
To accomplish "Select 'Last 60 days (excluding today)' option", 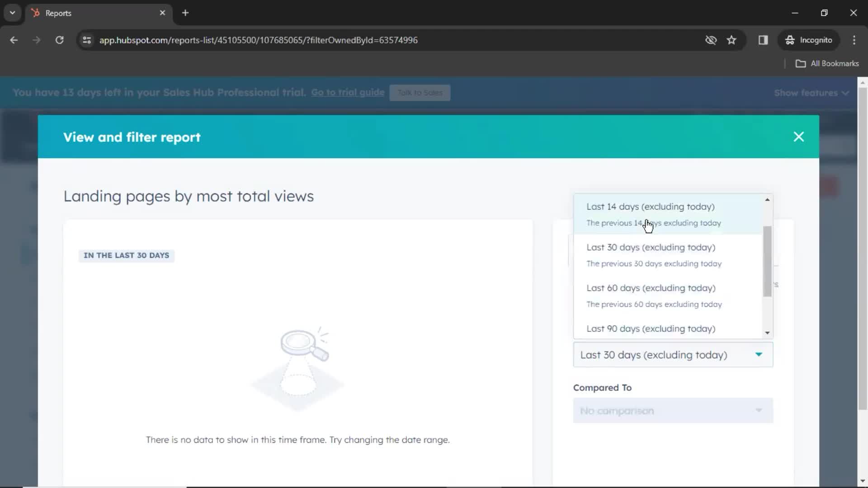I will [x=651, y=288].
